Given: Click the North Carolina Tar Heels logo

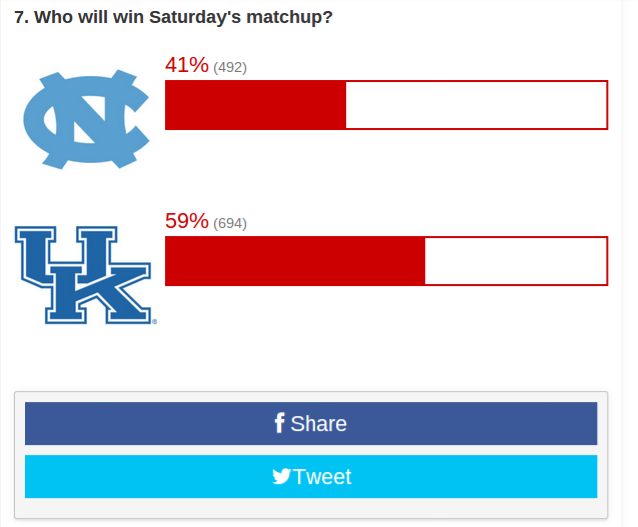Looking at the screenshot, I should click(86, 119).
